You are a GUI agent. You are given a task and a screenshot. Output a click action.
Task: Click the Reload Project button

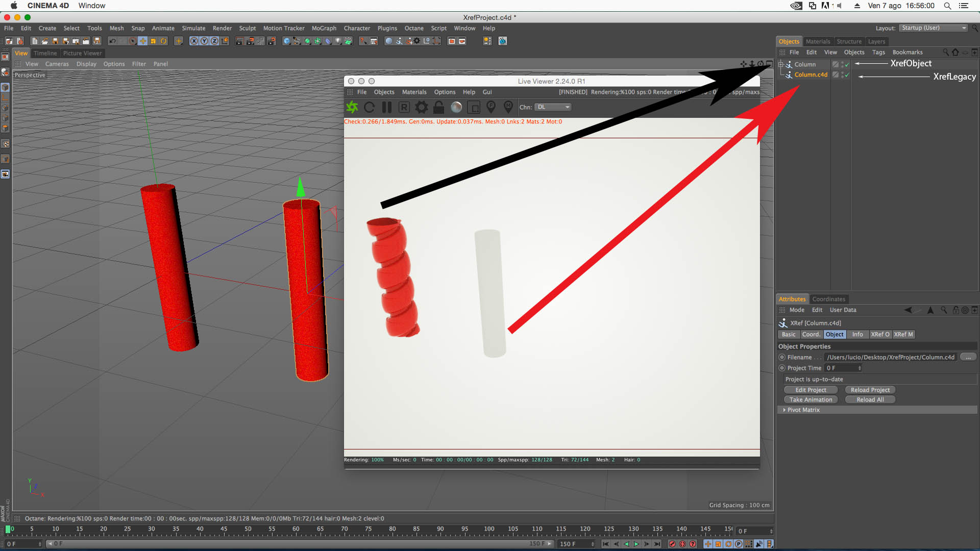point(870,390)
